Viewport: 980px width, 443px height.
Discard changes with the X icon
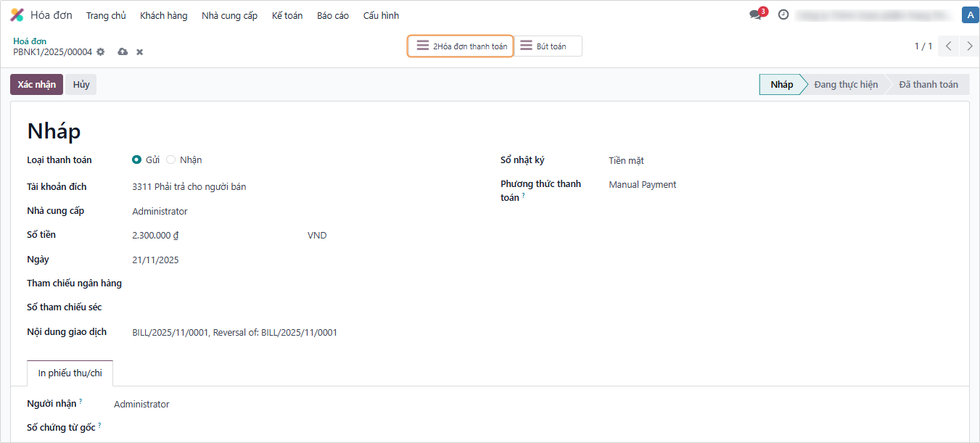pyautogui.click(x=140, y=52)
